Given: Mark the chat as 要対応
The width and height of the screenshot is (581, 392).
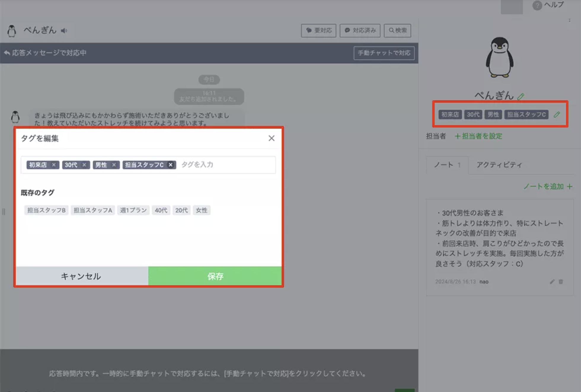Looking at the screenshot, I should click(318, 30).
